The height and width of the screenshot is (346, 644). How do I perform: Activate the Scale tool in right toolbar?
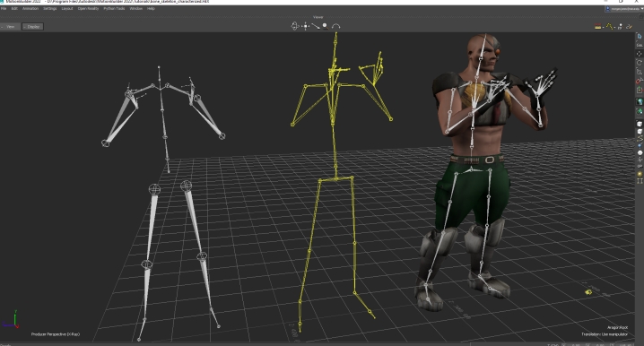coord(640,72)
